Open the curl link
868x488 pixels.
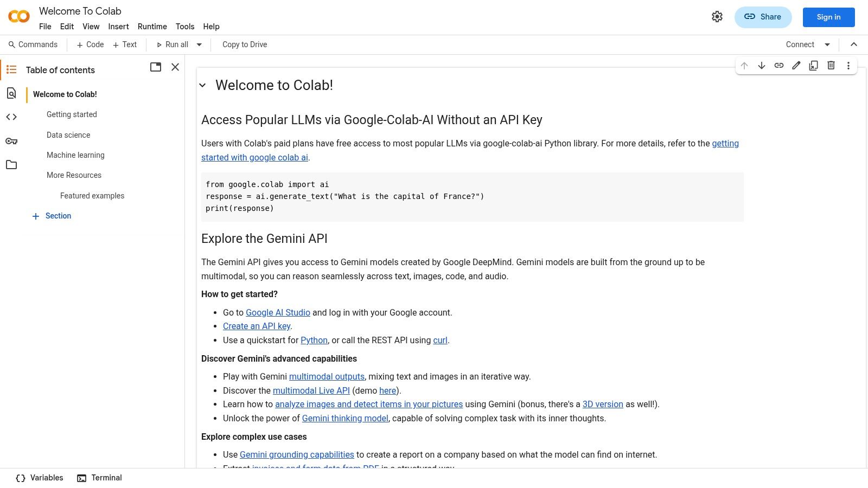coord(440,340)
